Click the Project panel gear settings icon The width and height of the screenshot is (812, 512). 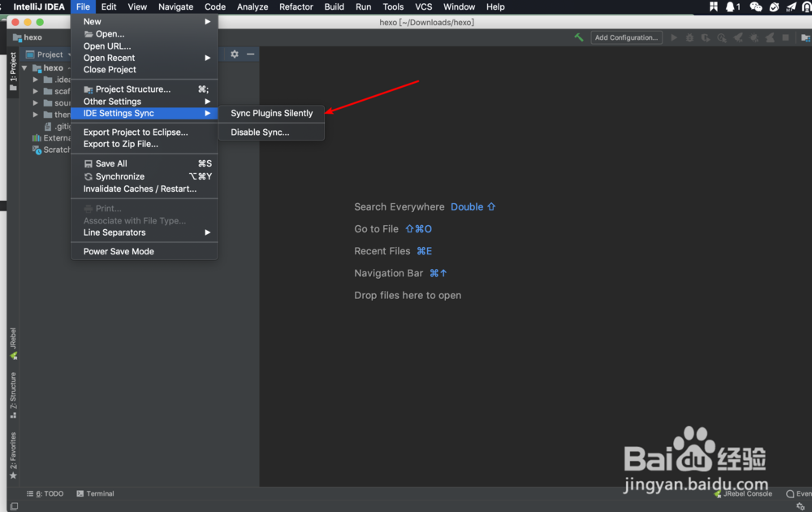coord(235,54)
